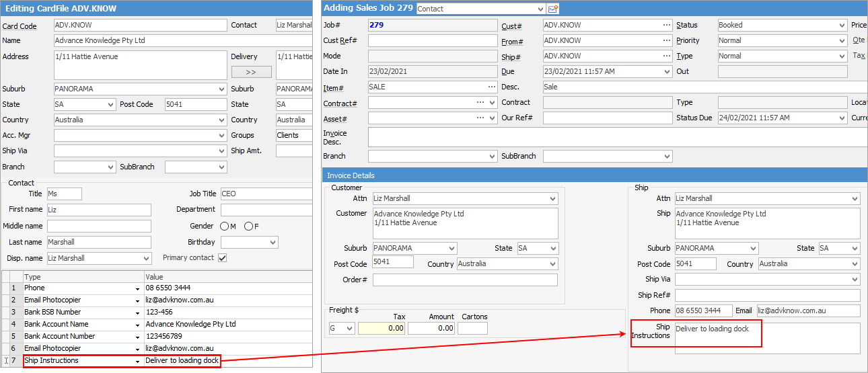The width and height of the screenshot is (868, 373).
Task: Open From# lookup ellipsis button
Action: coord(666,40)
